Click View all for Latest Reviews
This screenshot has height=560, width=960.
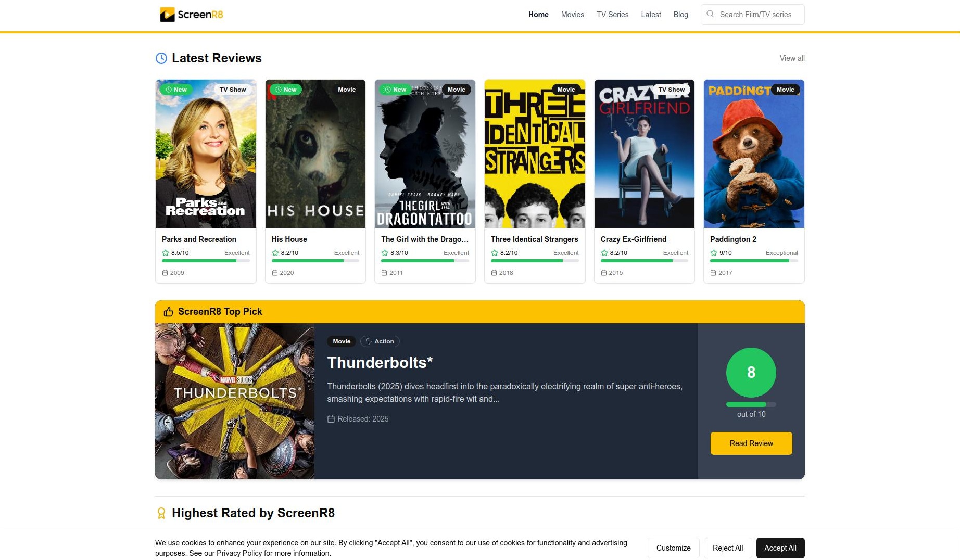(x=792, y=58)
